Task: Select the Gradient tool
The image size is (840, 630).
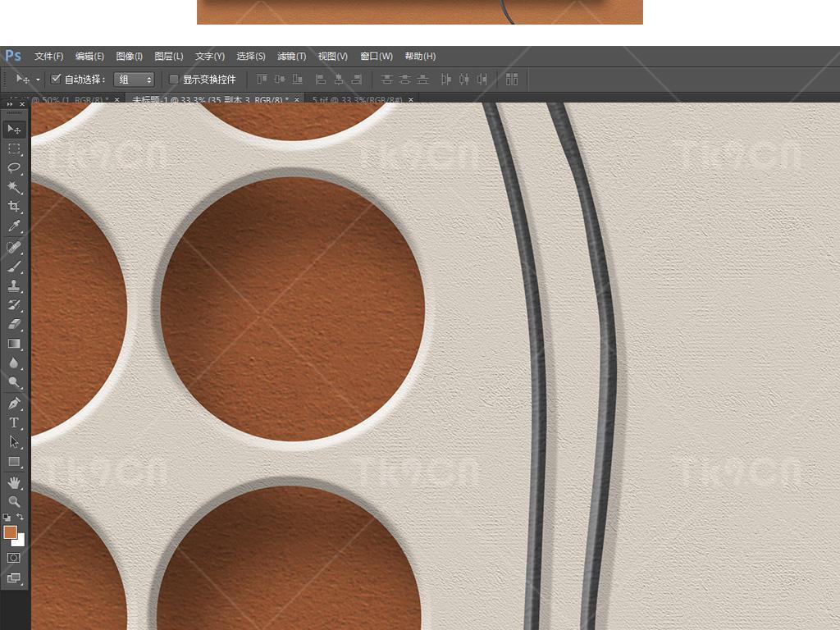Action: pos(14,344)
